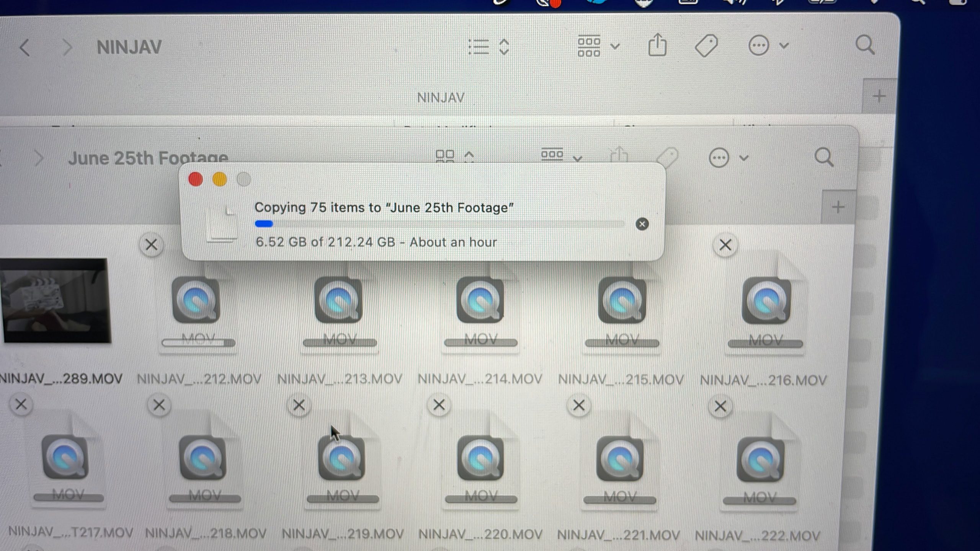This screenshot has width=980, height=551.
Task: Click the Tag icon in NINJAV toolbar
Action: 706,46
